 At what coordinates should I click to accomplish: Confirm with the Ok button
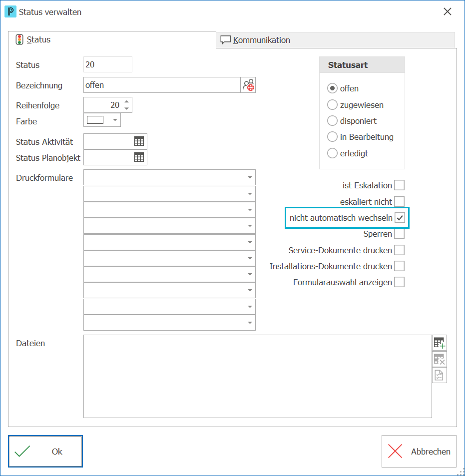tap(45, 451)
